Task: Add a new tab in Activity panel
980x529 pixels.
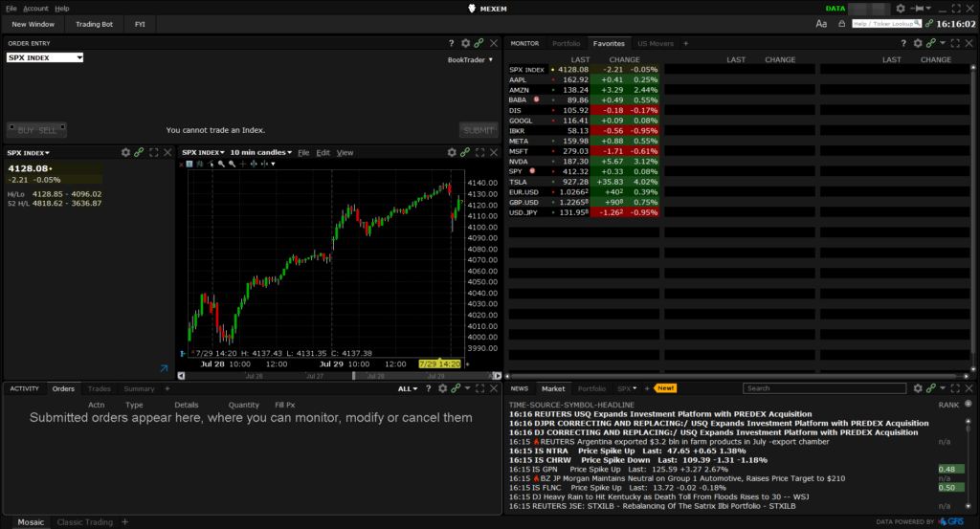Action: [x=167, y=388]
